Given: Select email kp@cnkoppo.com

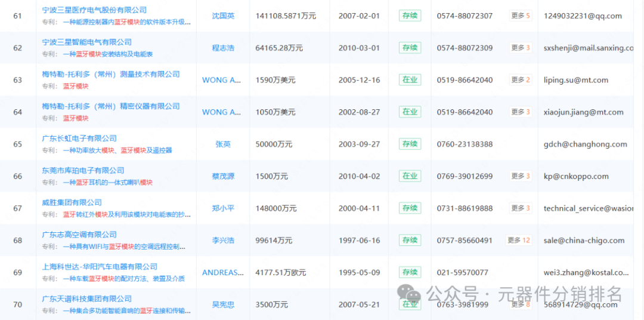Looking at the screenshot, I should (x=576, y=177).
